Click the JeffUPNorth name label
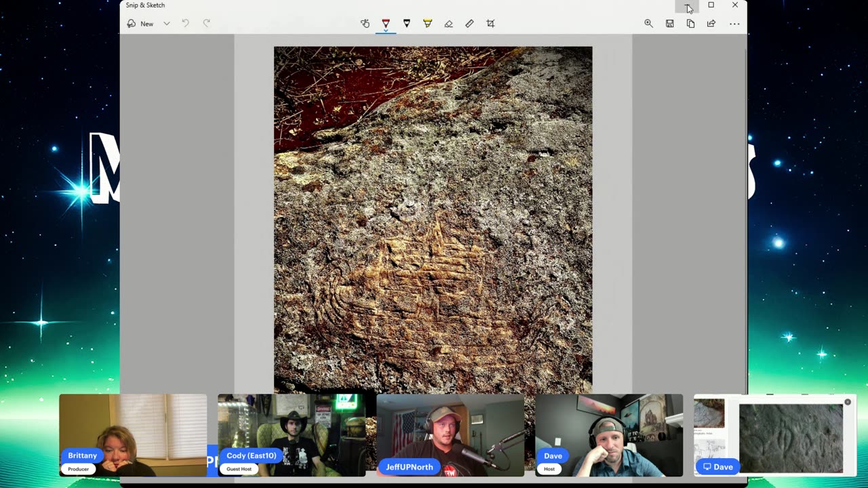Image resolution: width=868 pixels, height=488 pixels. coord(409,467)
